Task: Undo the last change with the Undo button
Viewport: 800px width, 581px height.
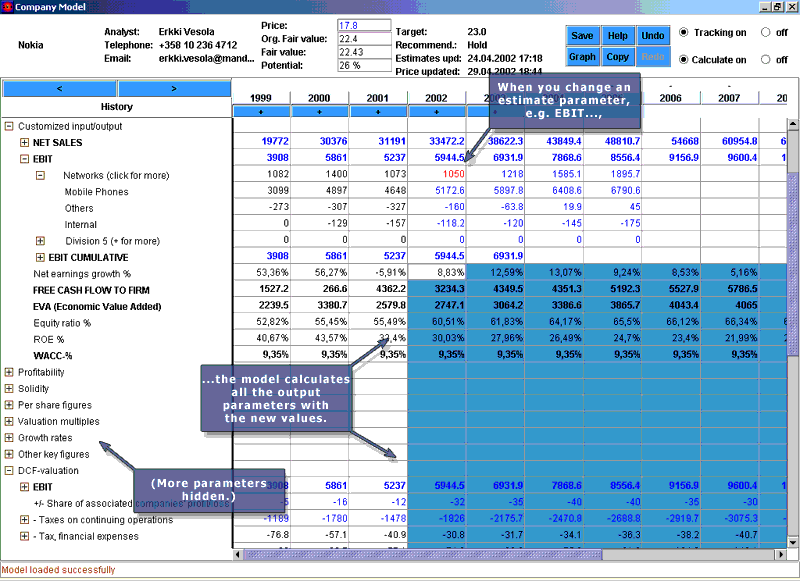Action: point(653,35)
